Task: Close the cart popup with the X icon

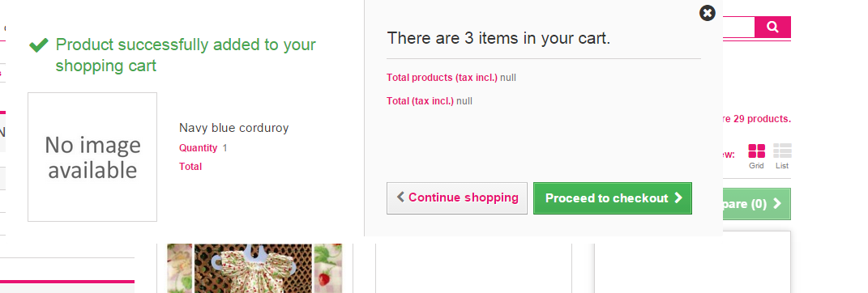Action: pyautogui.click(x=708, y=13)
